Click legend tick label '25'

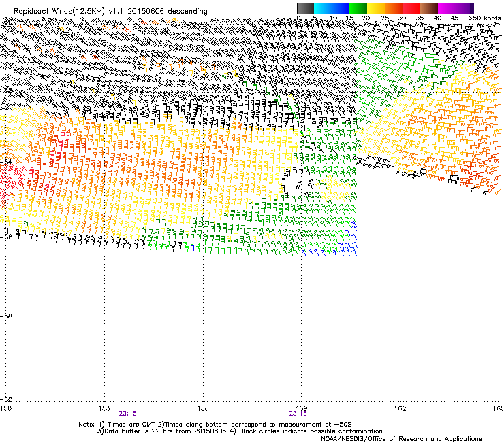384,18
